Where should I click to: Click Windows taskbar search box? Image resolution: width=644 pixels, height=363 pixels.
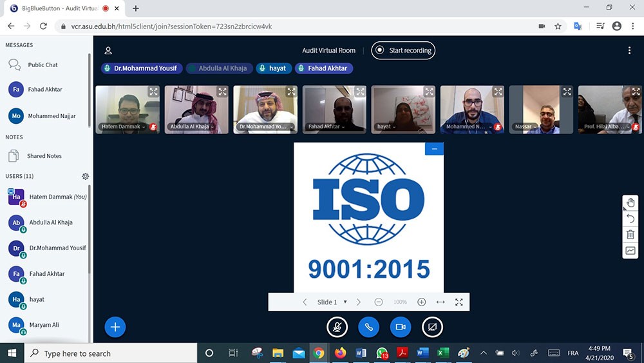111,353
